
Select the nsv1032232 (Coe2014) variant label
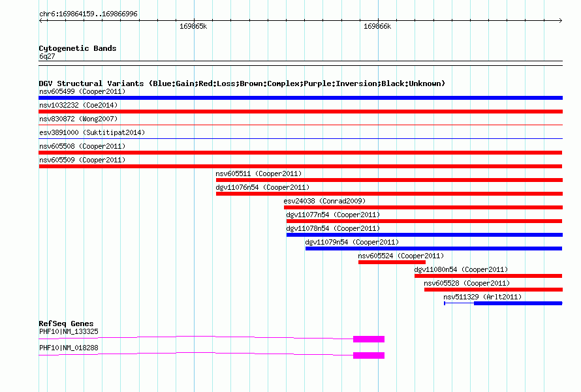[78, 105]
